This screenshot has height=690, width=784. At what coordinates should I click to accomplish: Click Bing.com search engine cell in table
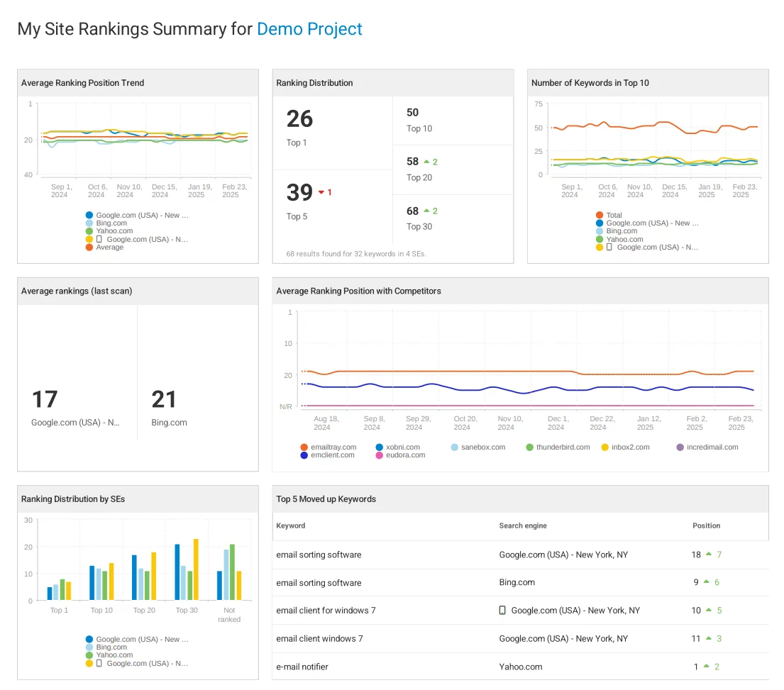coord(517,583)
